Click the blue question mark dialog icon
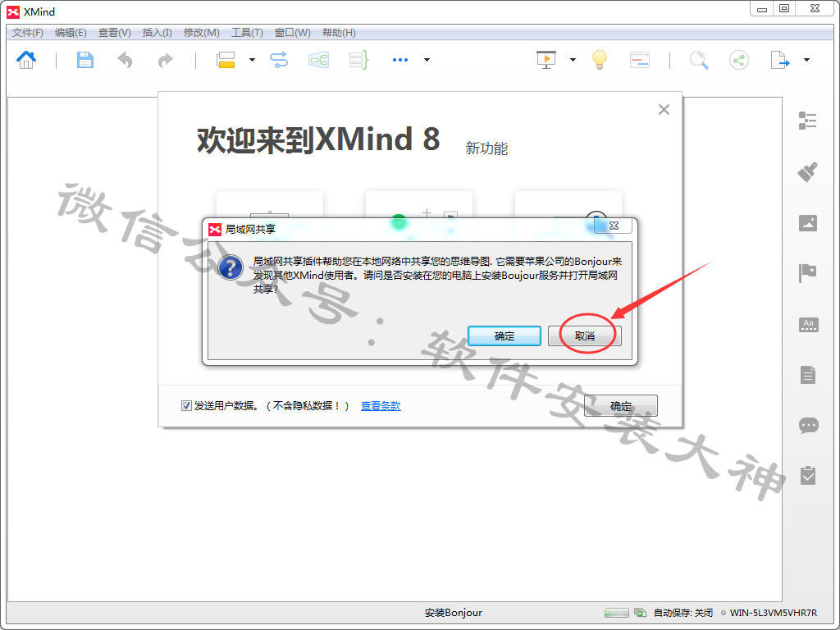This screenshot has width=840, height=630. pyautogui.click(x=231, y=267)
